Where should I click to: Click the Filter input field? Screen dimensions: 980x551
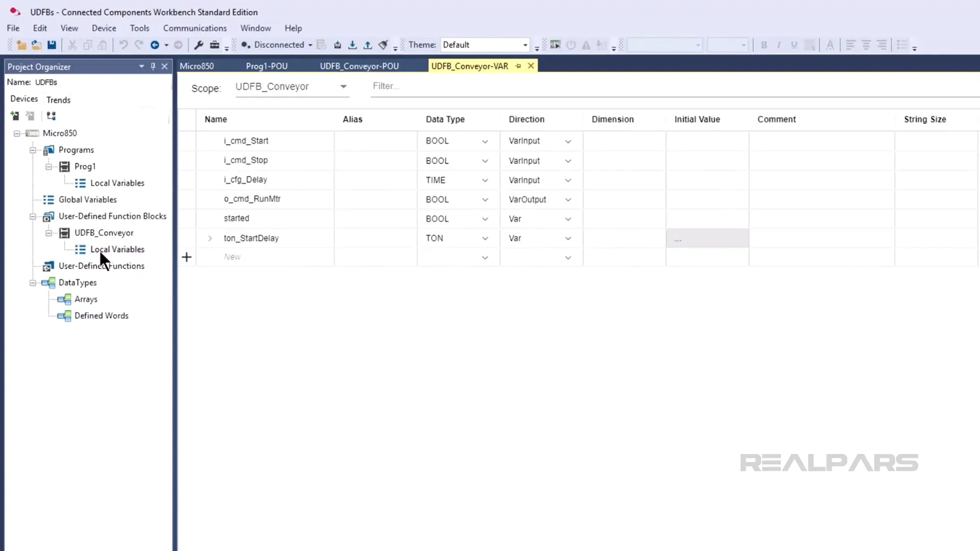(675, 86)
